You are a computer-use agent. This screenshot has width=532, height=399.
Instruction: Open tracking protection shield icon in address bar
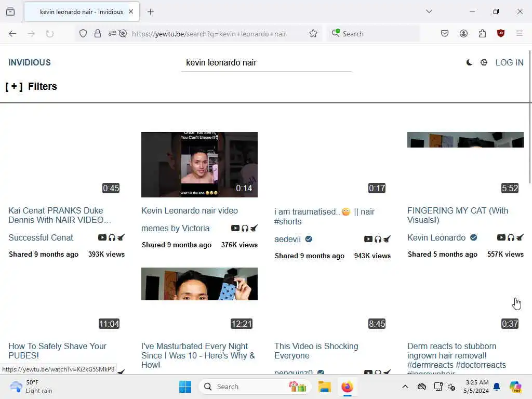pos(83,34)
